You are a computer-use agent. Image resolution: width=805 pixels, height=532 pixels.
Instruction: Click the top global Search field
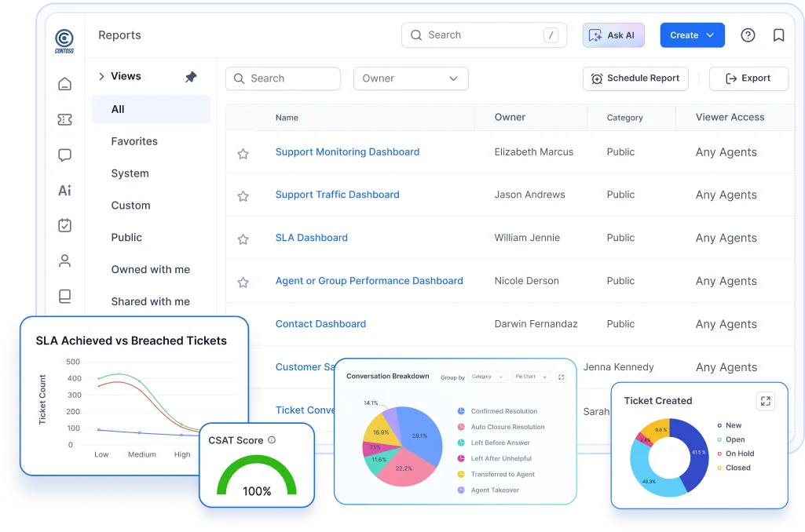484,35
